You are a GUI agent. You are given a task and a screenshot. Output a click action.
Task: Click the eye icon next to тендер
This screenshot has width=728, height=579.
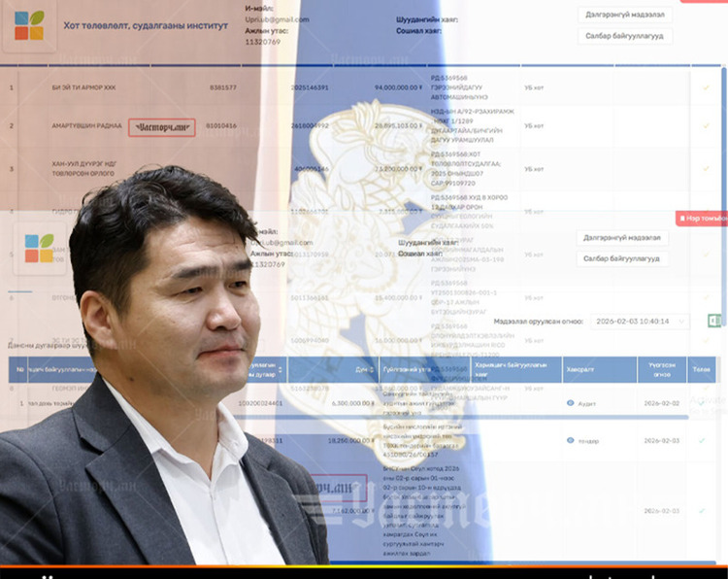pos(570,440)
